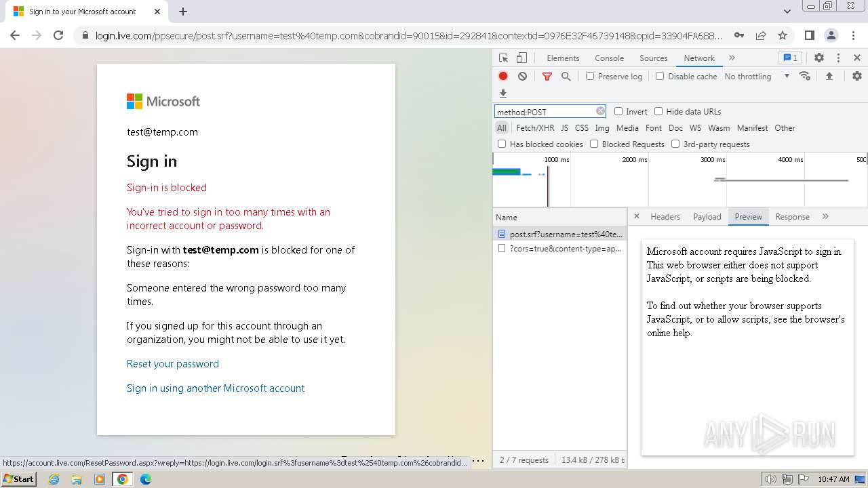The image size is (868, 488).
Task: Open network search magnifier icon
Action: (x=566, y=77)
